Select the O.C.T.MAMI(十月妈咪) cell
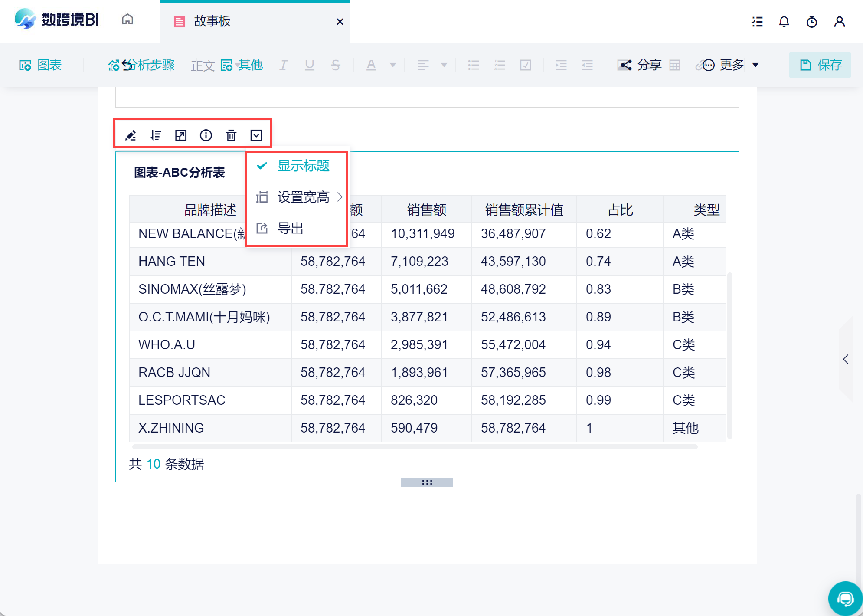The image size is (863, 616). point(210,317)
